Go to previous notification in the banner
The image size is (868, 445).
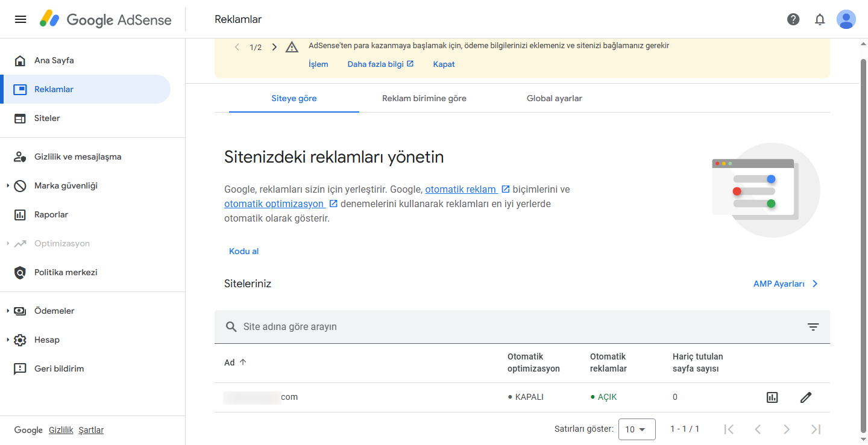pyautogui.click(x=237, y=47)
